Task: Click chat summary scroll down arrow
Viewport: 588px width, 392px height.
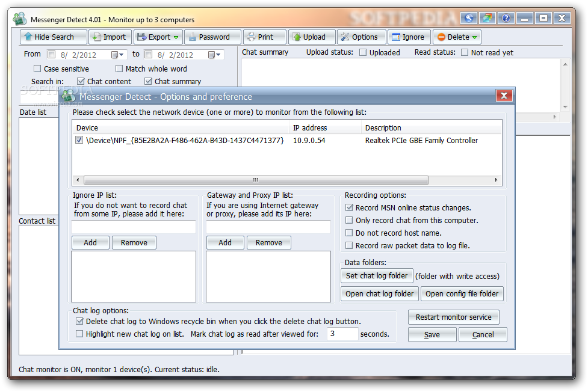Action: coord(565,107)
